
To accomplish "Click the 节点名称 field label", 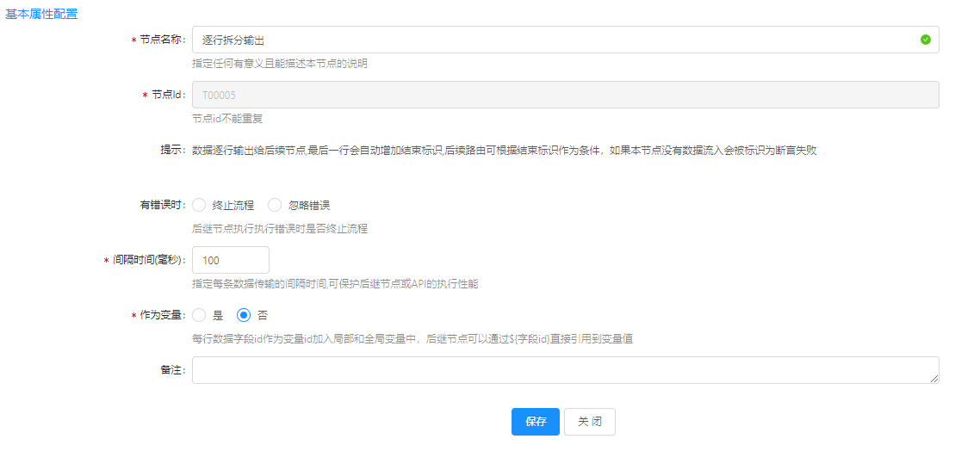I will (x=162, y=40).
